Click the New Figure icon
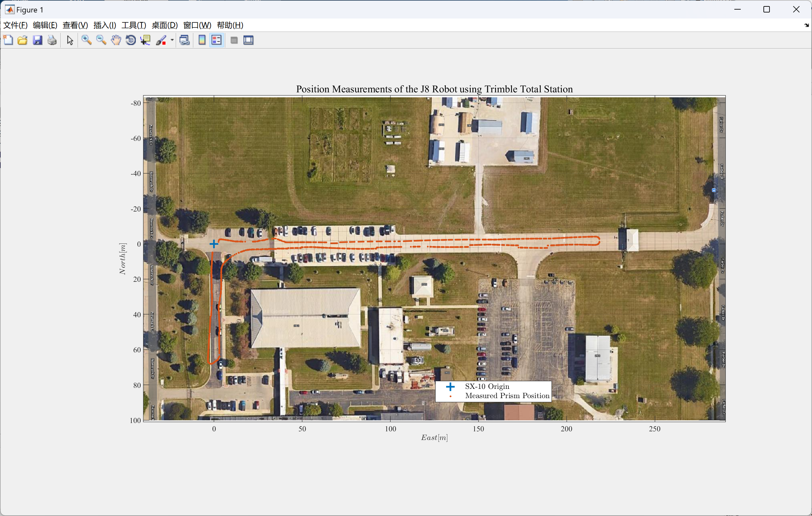Screen dimensions: 812x516 (x=8, y=41)
